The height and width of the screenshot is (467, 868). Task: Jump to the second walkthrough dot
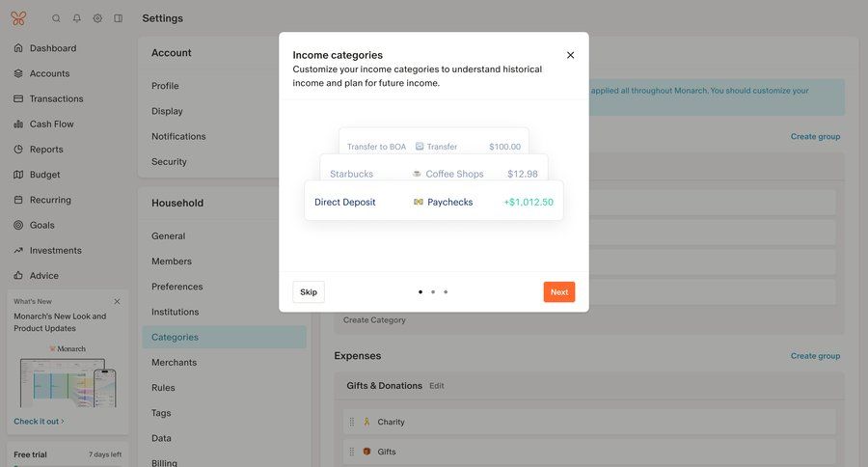point(433,292)
